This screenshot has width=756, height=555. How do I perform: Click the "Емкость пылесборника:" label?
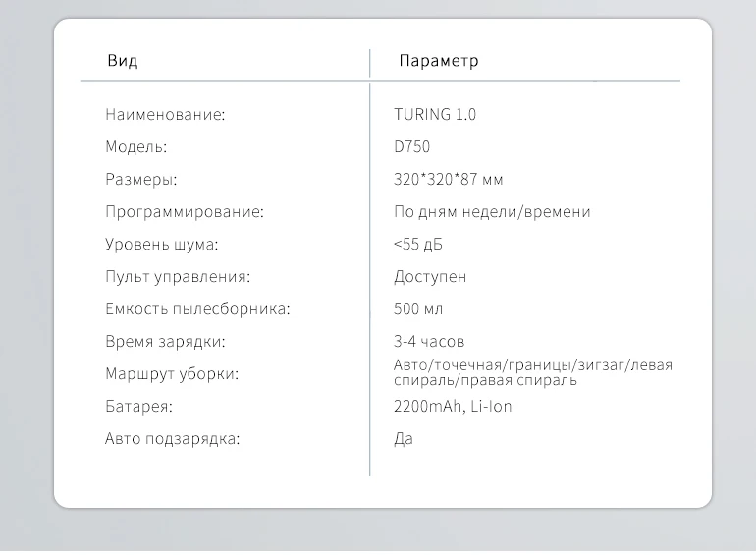197,308
